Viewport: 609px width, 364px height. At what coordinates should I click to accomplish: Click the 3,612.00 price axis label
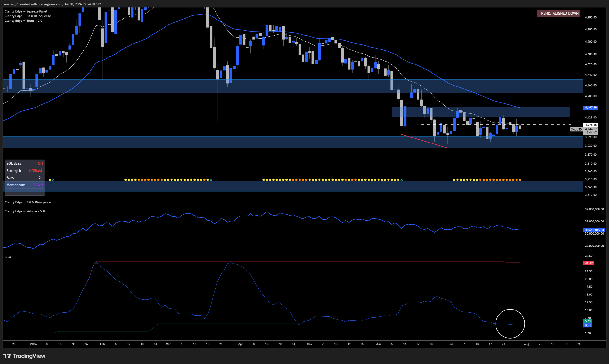[x=591, y=195]
